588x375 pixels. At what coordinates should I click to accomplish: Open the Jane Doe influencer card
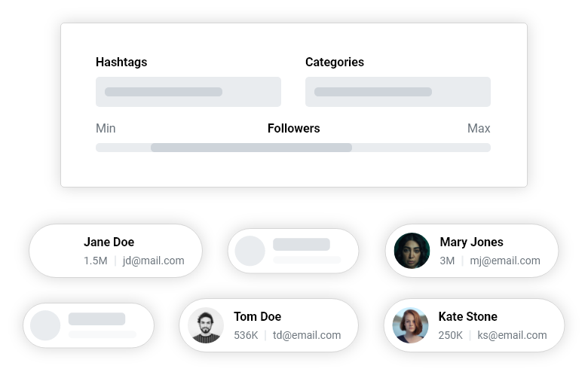(115, 251)
